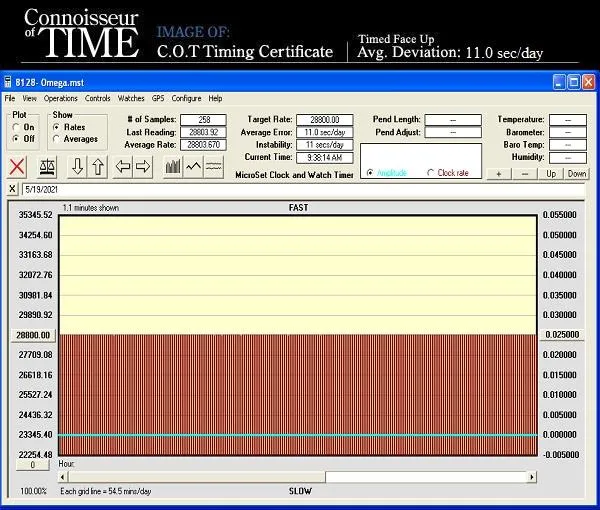
Task: Click the 'Each grid line = 54.5 mins/day' text
Action: [106, 491]
